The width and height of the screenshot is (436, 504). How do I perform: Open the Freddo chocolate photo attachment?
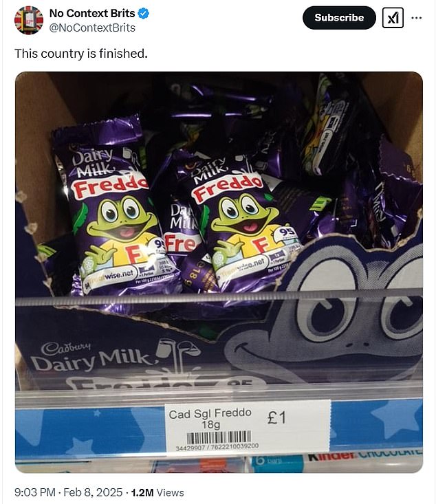(x=219, y=272)
